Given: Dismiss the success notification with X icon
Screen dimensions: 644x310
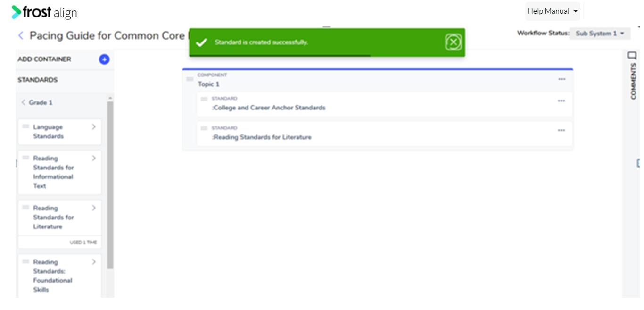Looking at the screenshot, I should (453, 42).
